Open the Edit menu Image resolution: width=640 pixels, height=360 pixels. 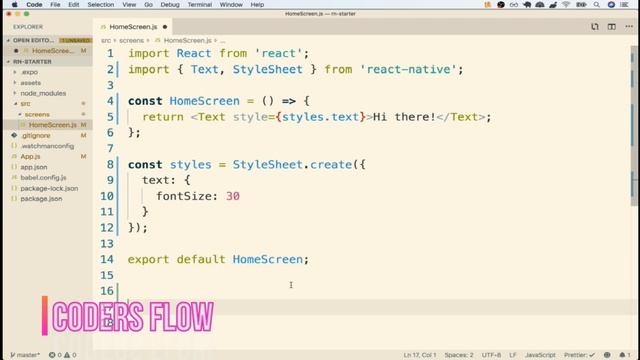73,4
